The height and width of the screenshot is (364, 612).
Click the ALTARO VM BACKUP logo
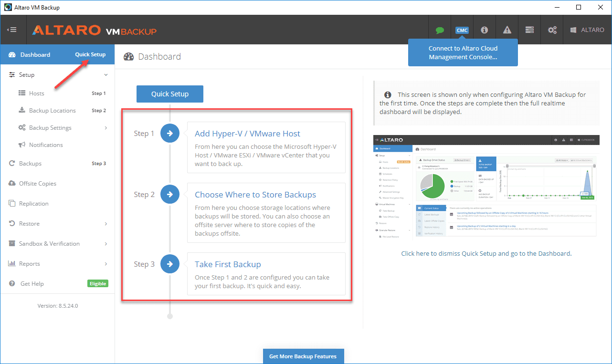click(x=95, y=30)
